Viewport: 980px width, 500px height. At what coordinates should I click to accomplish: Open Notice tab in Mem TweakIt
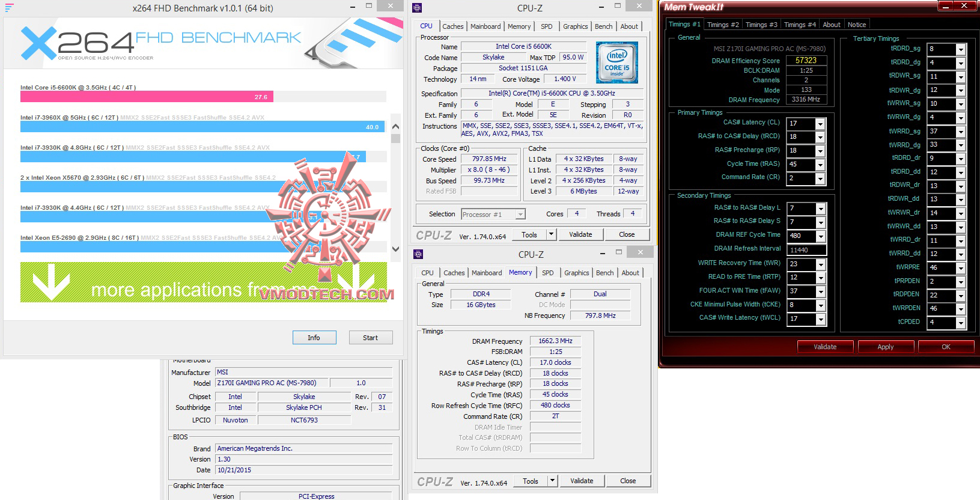click(x=857, y=25)
